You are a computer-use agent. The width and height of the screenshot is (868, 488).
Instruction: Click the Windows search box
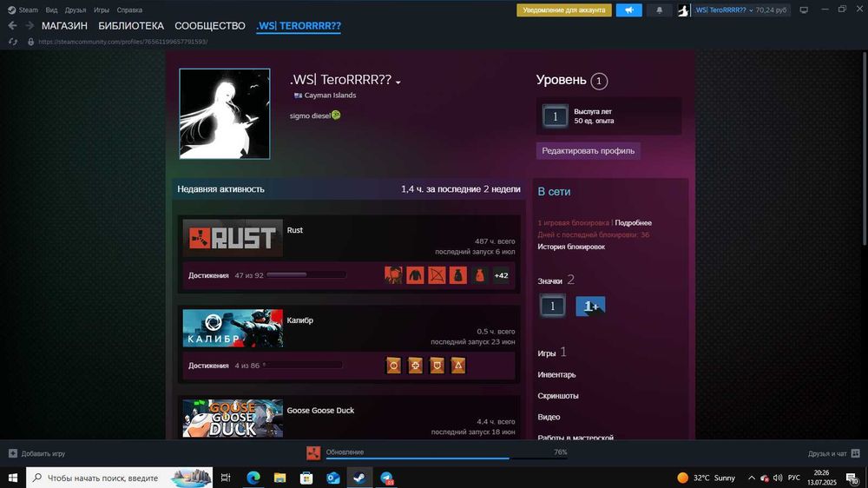click(x=119, y=478)
